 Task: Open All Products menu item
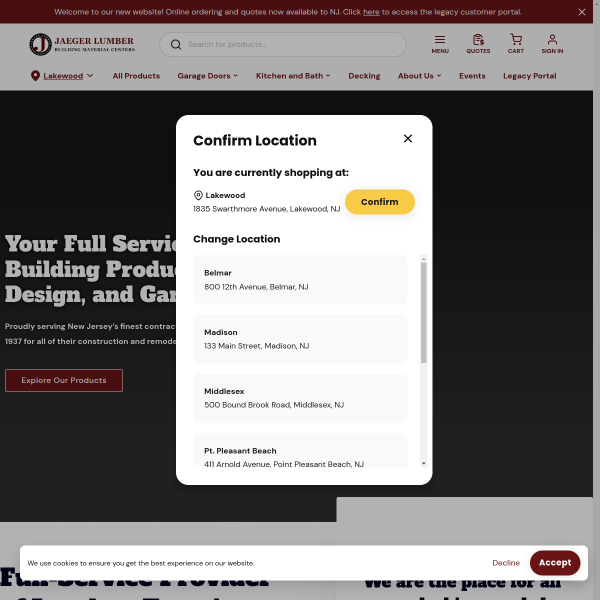coord(136,76)
